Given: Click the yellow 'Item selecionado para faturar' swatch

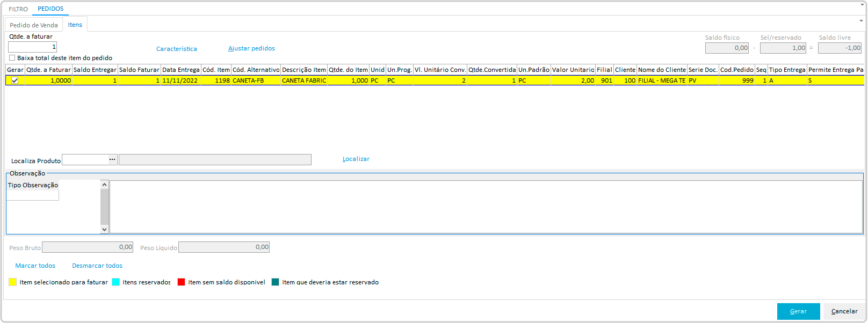Looking at the screenshot, I should [13, 282].
